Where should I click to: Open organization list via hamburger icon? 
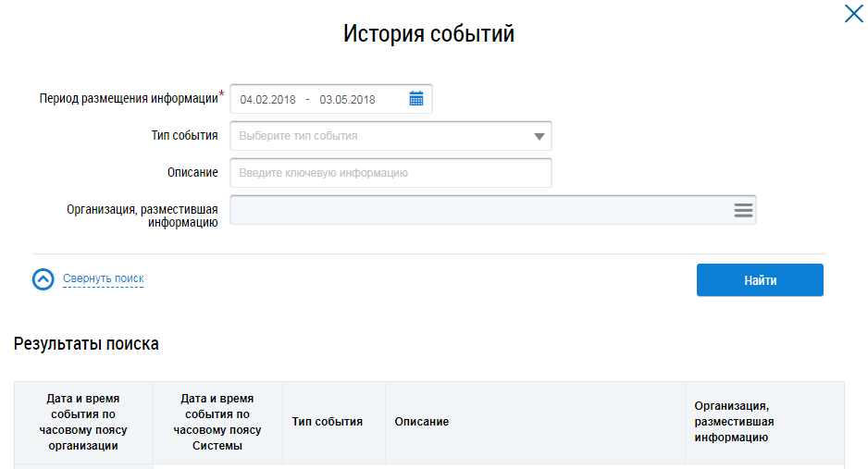click(743, 210)
